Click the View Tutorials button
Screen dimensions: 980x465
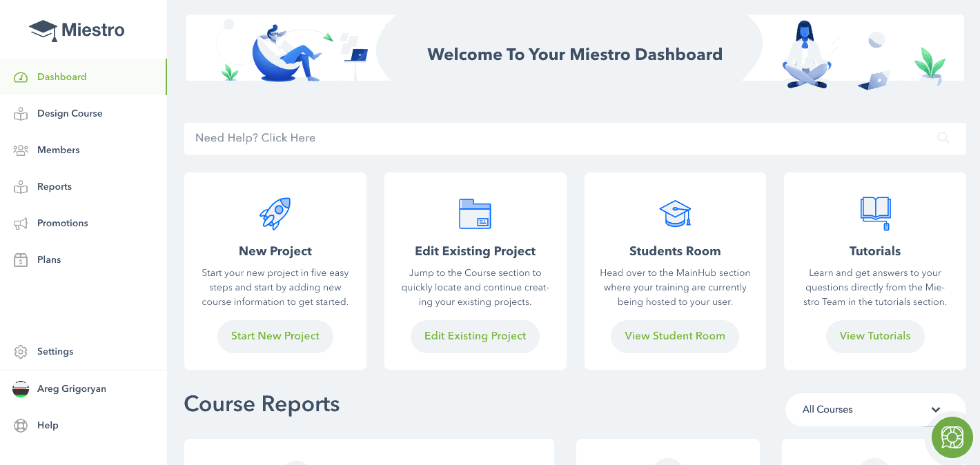click(x=875, y=337)
